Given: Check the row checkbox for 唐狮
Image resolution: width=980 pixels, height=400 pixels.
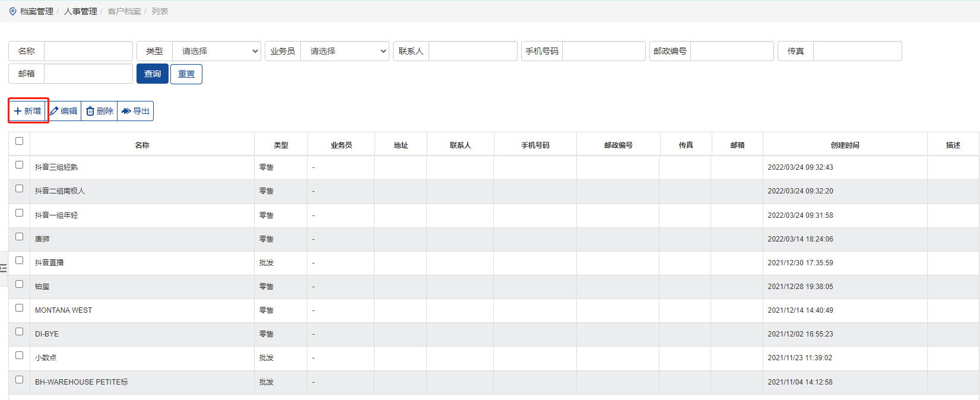Looking at the screenshot, I should click(19, 237).
